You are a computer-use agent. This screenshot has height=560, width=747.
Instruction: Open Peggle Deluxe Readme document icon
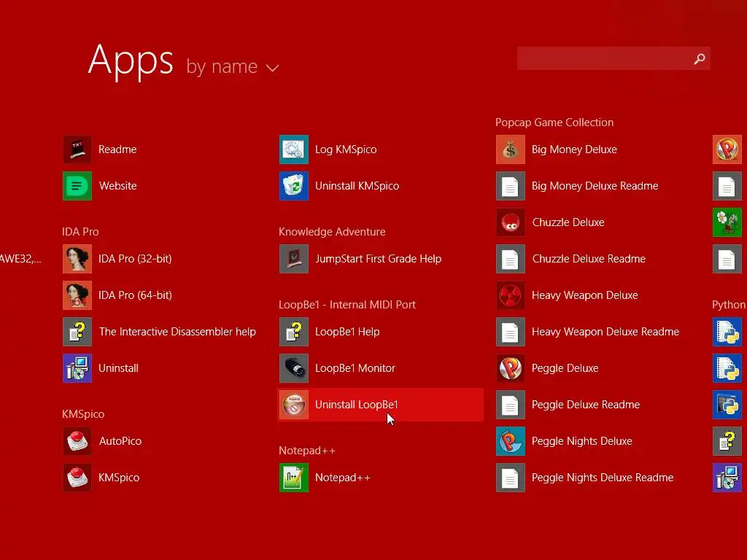pos(510,405)
